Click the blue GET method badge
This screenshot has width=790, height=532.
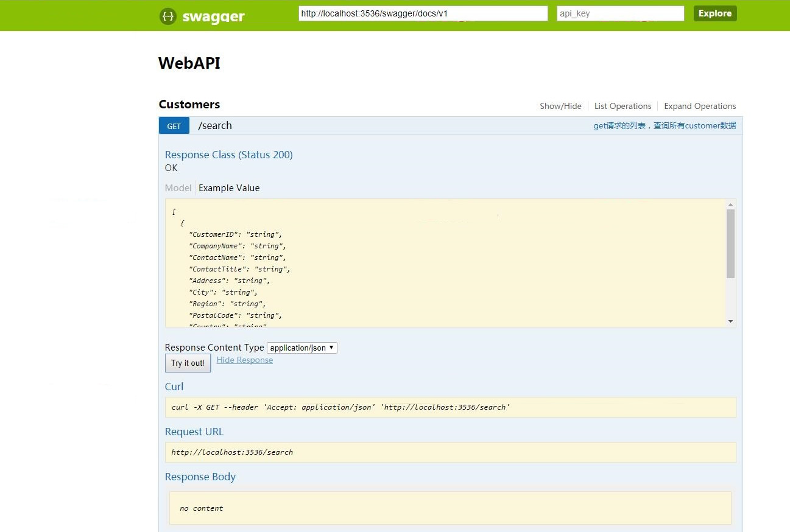(174, 126)
